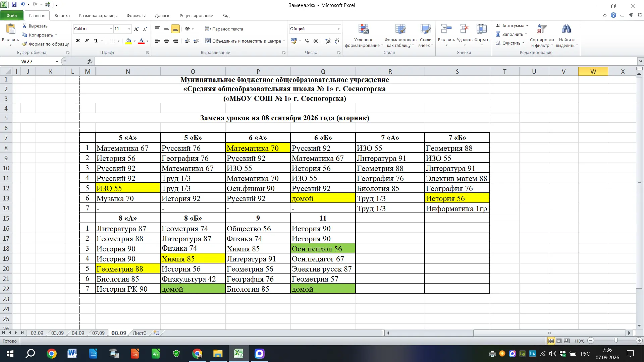Switch to Page Layout view in status bar
Screen dimensions: 644x362
(559, 341)
